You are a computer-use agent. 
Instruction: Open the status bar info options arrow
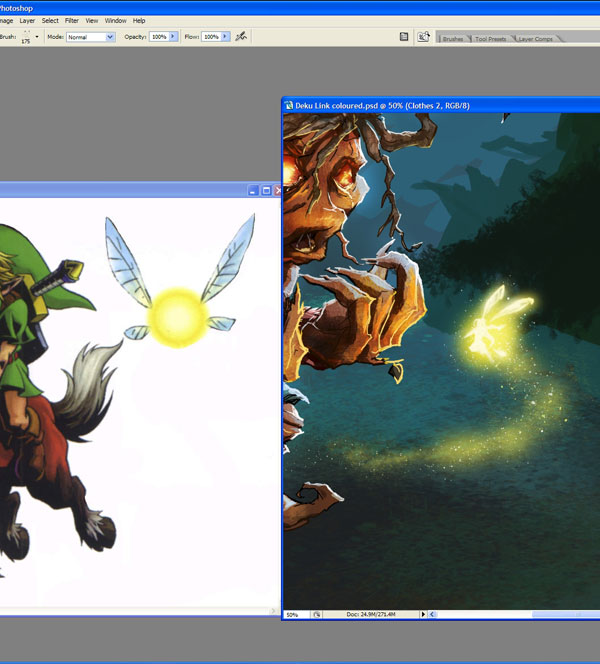point(423,614)
